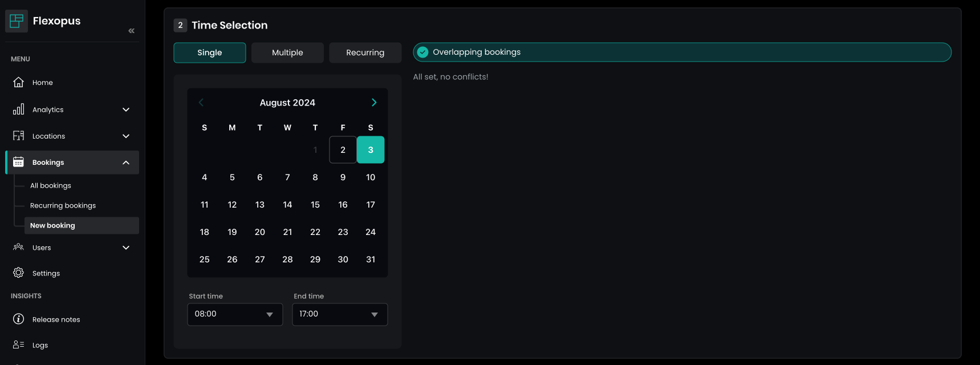Open the Start time dropdown
The width and height of the screenshot is (980, 365).
[x=235, y=314]
